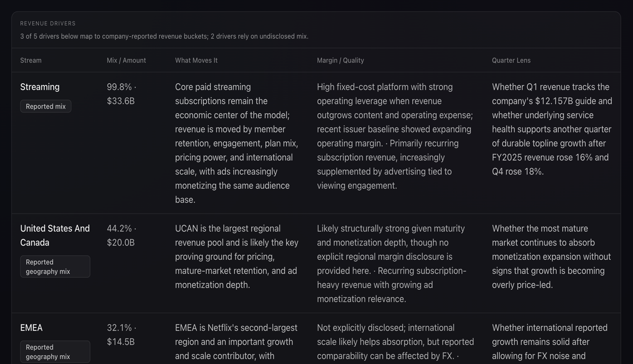The image size is (633, 364).
Task: Click the Mix / Amount column header
Action: (x=126, y=61)
